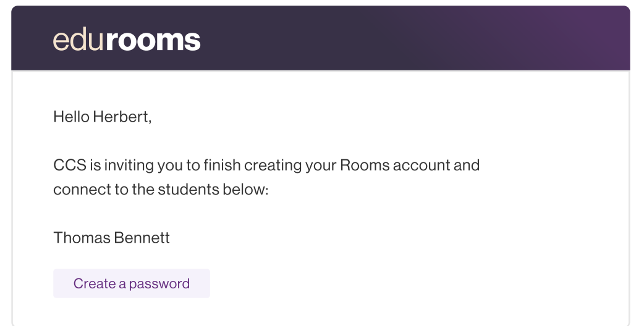Click the word "password" inside the button
This screenshot has width=644, height=326.
pyautogui.click(x=159, y=284)
